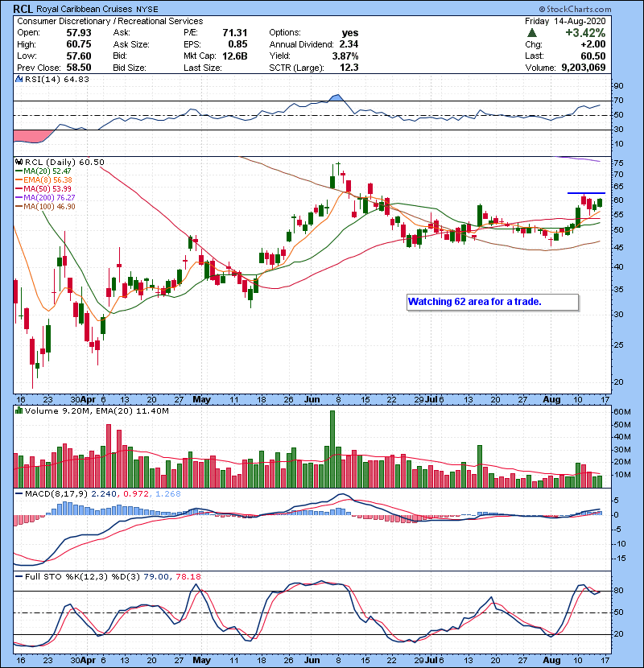
Task: Click the tall June 8 volume bar
Action: [x=332, y=449]
